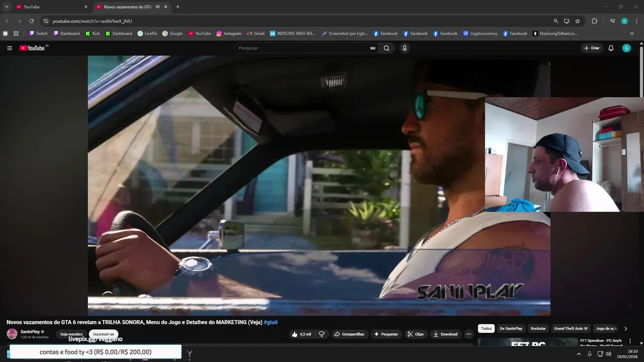The height and width of the screenshot is (362, 644).
Task: Open the Criar create menu
Action: click(x=592, y=48)
